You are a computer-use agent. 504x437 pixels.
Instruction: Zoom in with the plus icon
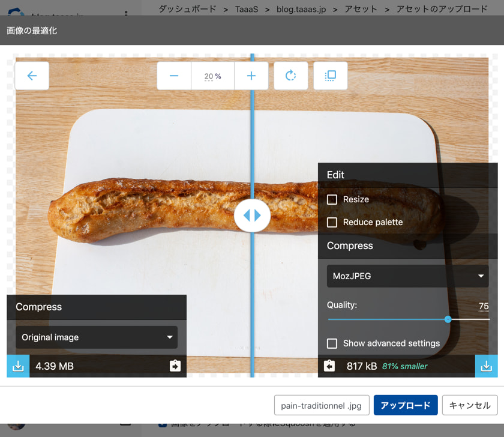click(251, 76)
